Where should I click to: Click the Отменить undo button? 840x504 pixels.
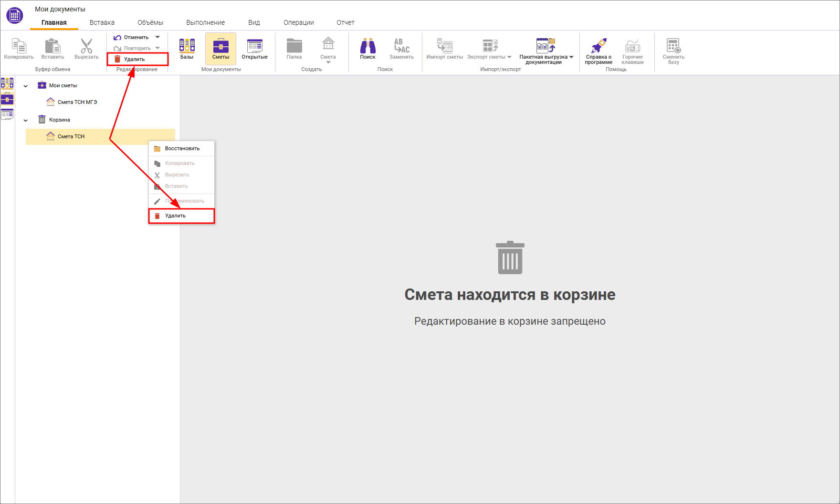pyautogui.click(x=131, y=37)
